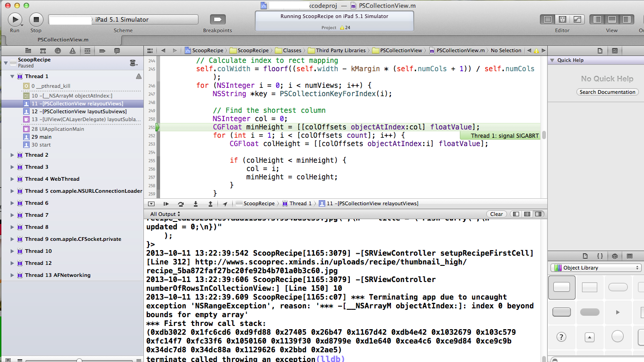
Task: Expand Thread 10
Action: click(12, 251)
